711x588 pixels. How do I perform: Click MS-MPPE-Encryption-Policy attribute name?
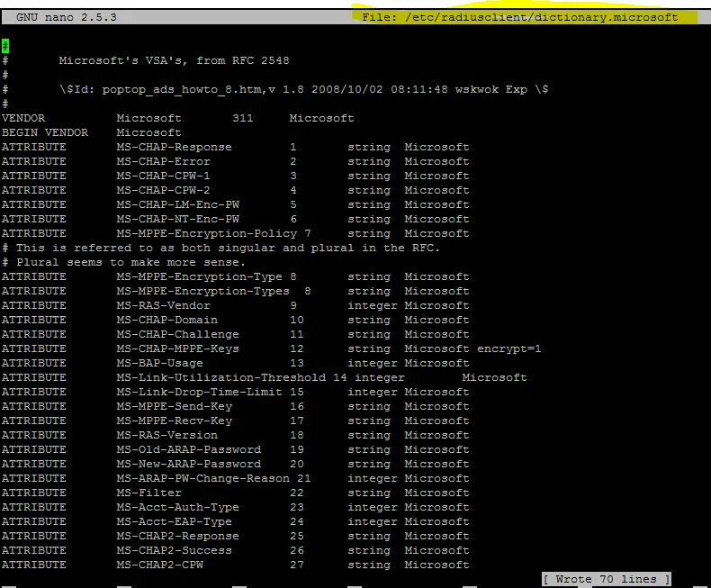pyautogui.click(x=207, y=233)
